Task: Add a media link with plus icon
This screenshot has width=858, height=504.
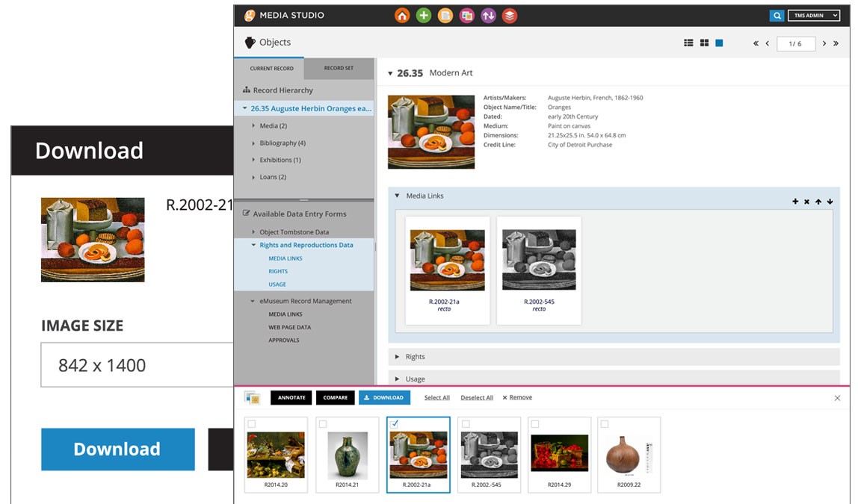Action: tap(795, 202)
